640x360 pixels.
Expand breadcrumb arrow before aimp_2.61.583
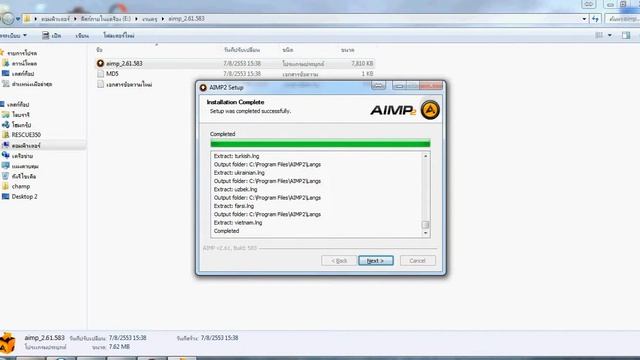point(162,19)
